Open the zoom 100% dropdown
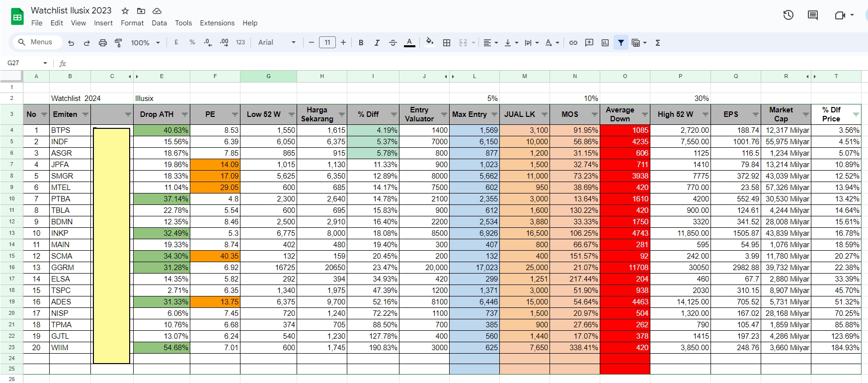Image resolution: width=868 pixels, height=383 pixels. point(145,43)
